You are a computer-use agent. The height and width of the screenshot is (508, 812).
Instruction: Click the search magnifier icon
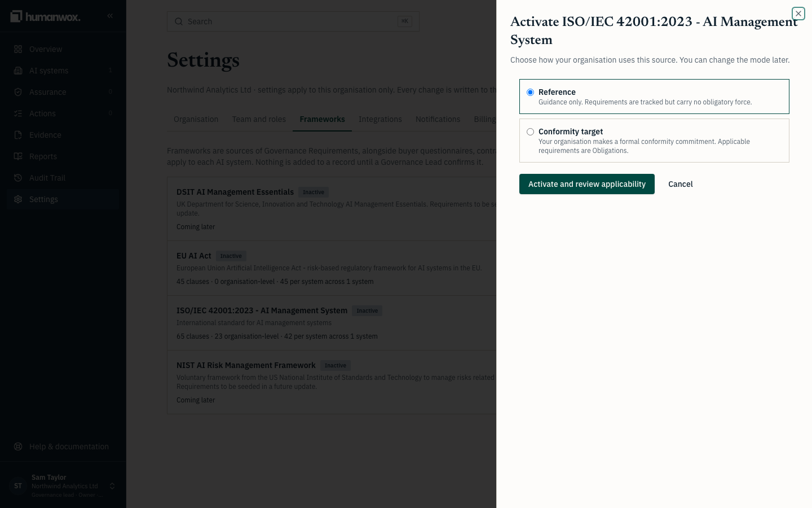coord(179,21)
